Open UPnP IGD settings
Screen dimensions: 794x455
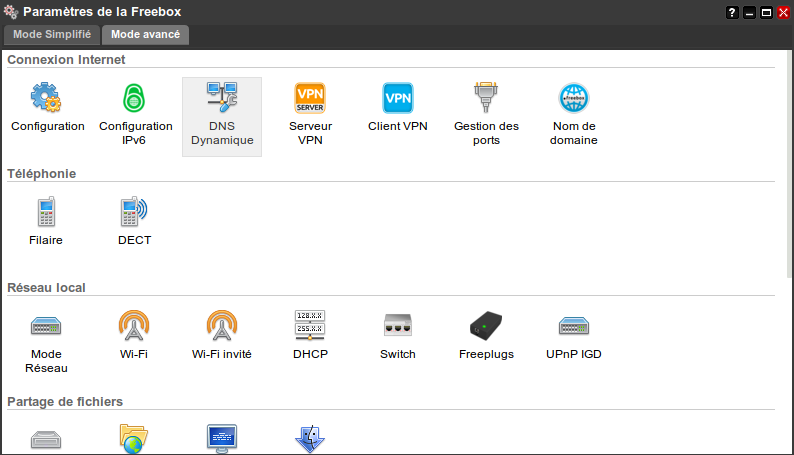573,326
